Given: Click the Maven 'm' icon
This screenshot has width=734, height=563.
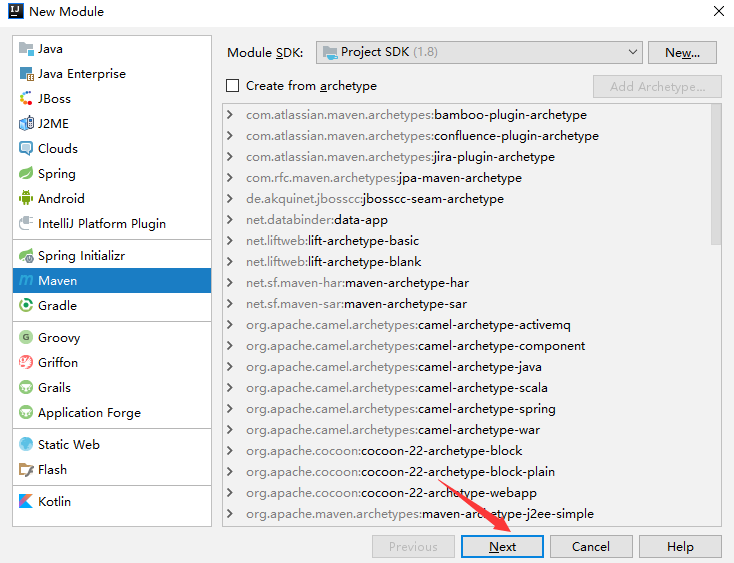Looking at the screenshot, I should coord(26,281).
